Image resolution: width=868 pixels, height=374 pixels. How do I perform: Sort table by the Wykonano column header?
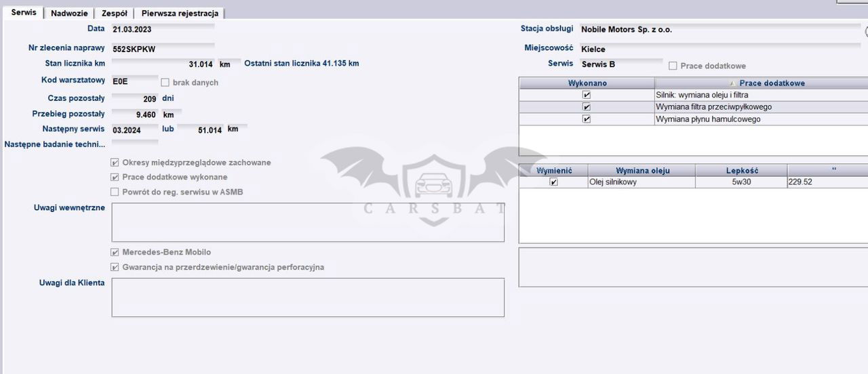tap(587, 83)
